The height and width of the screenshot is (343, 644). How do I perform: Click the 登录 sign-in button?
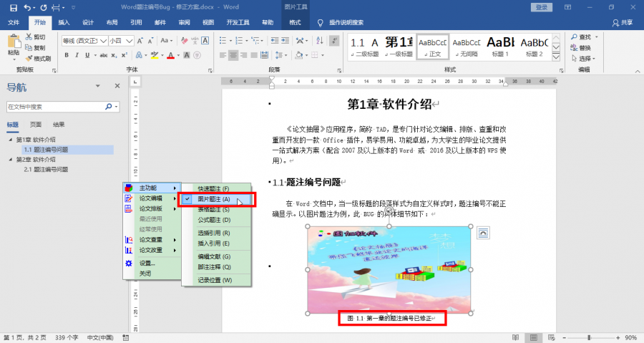[x=542, y=7]
